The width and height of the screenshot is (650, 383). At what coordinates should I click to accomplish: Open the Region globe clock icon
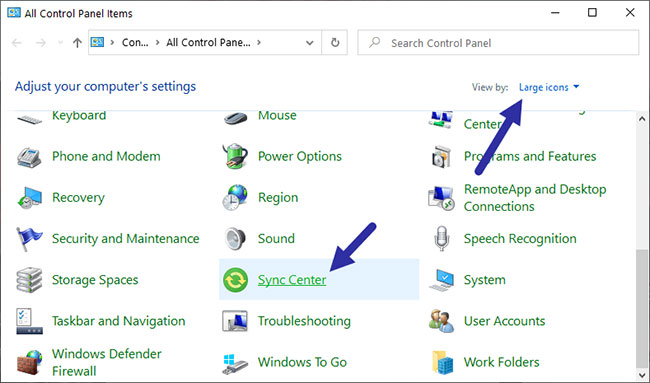coord(235,197)
